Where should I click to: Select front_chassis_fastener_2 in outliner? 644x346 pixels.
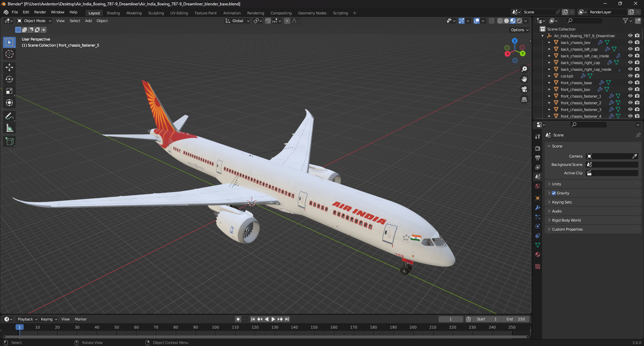click(581, 103)
